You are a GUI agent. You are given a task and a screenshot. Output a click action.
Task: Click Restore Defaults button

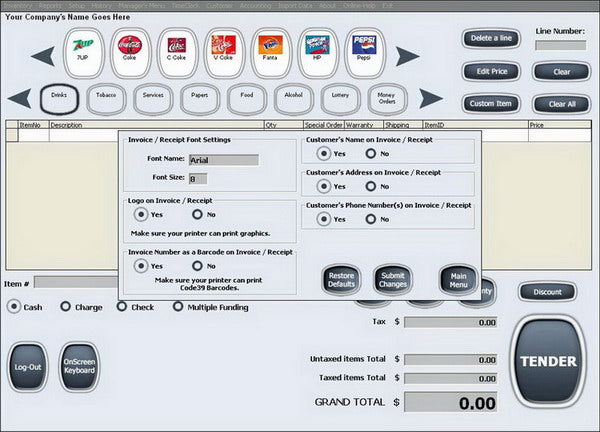(x=341, y=280)
